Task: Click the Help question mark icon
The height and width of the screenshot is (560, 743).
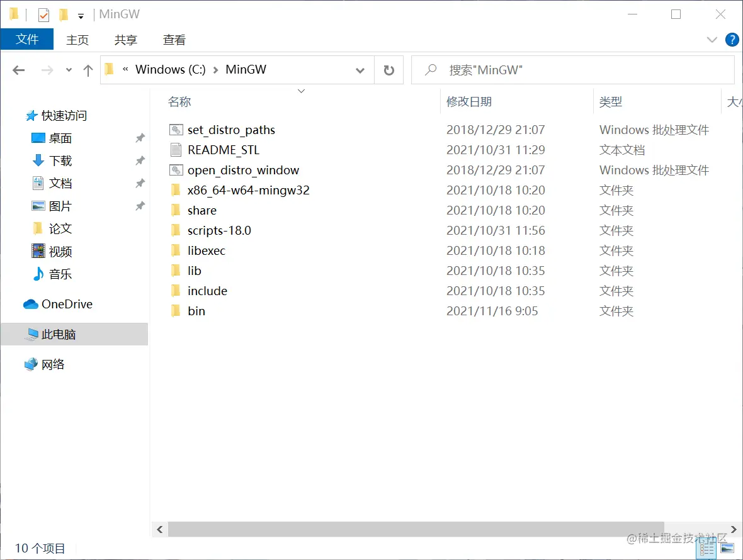Action: point(732,40)
